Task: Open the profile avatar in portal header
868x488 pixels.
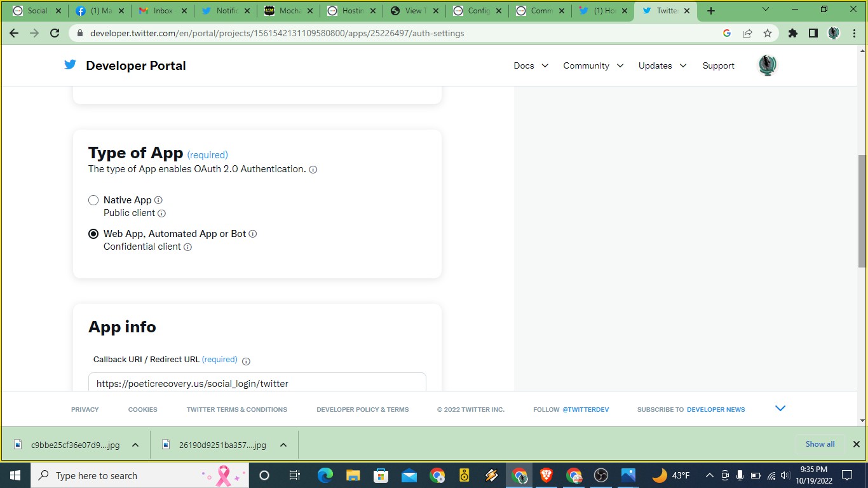Action: click(x=767, y=65)
